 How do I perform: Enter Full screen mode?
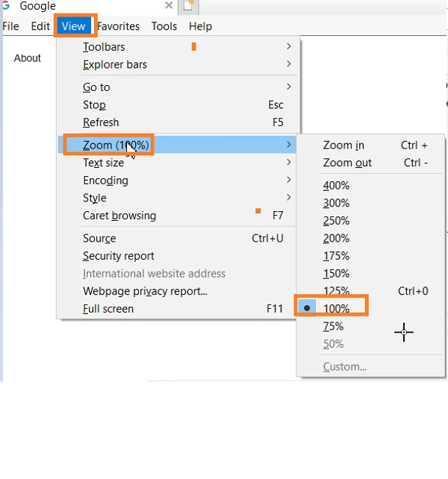point(108,309)
